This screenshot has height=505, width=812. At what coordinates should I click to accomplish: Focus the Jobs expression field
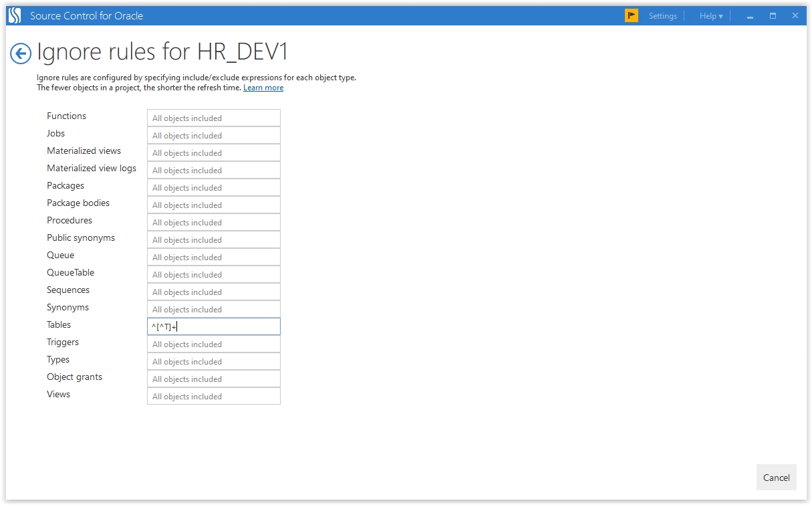(x=213, y=136)
